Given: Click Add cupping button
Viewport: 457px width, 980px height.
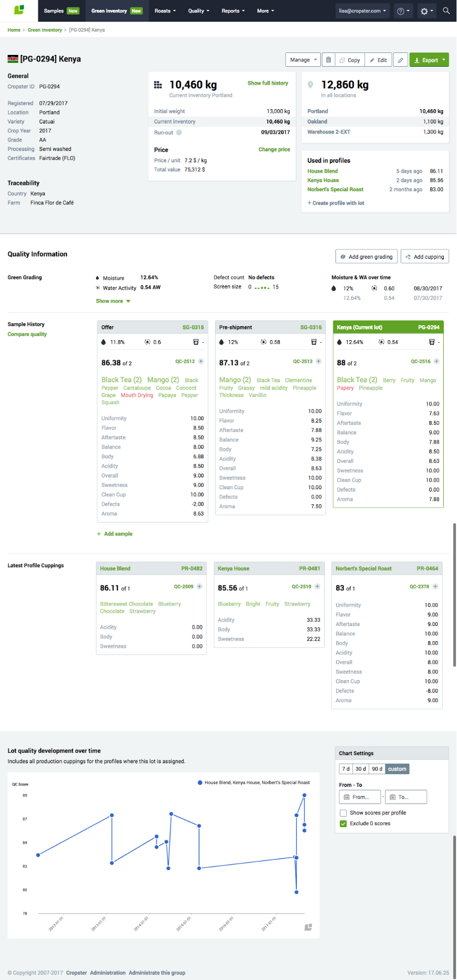Looking at the screenshot, I should coord(425,256).
